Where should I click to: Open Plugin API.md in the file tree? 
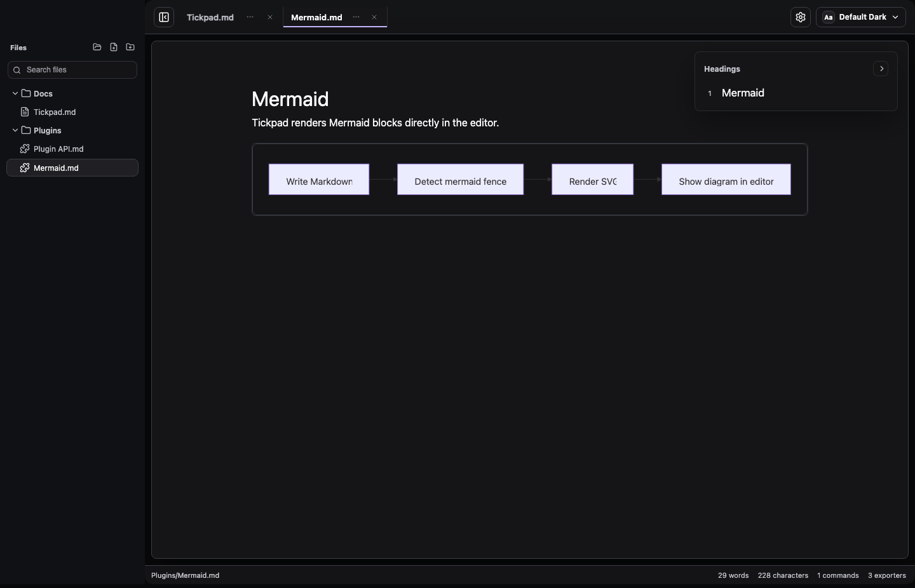pos(72,149)
